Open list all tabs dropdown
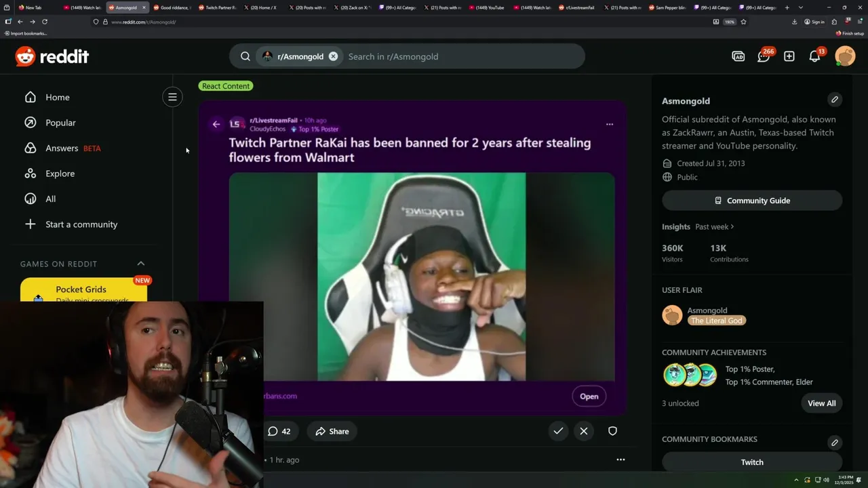Screen dimensions: 868x488 tap(801, 7)
